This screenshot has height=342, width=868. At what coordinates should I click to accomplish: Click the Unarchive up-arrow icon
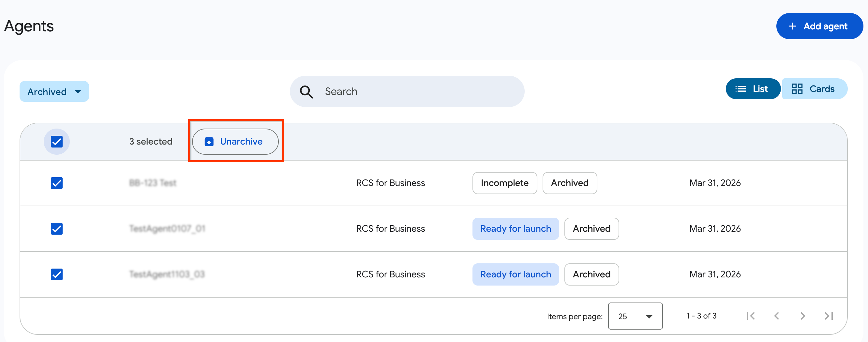[x=209, y=141]
